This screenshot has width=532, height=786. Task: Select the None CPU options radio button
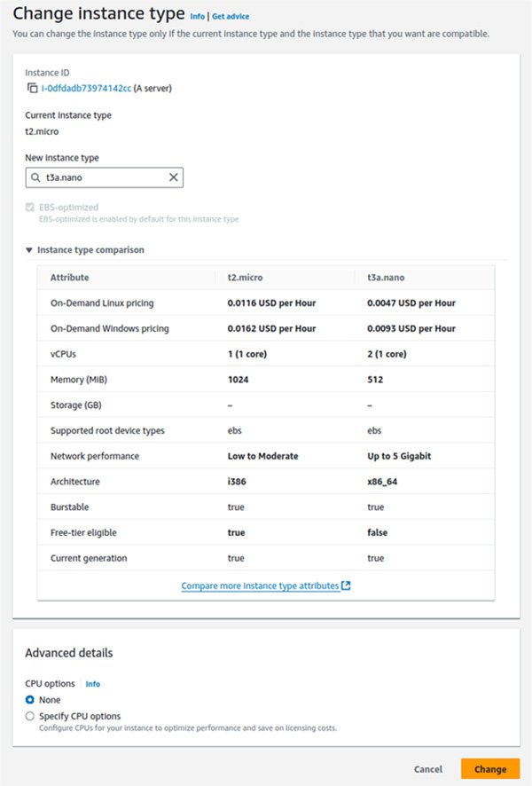(30, 700)
